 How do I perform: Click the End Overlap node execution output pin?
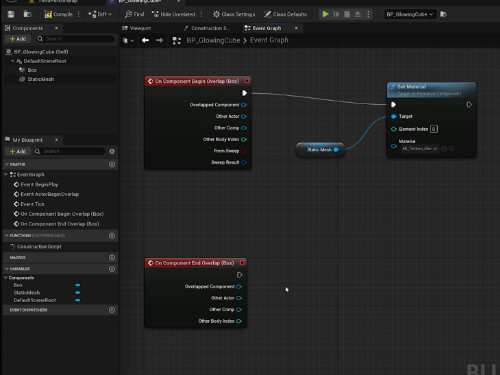(x=239, y=275)
